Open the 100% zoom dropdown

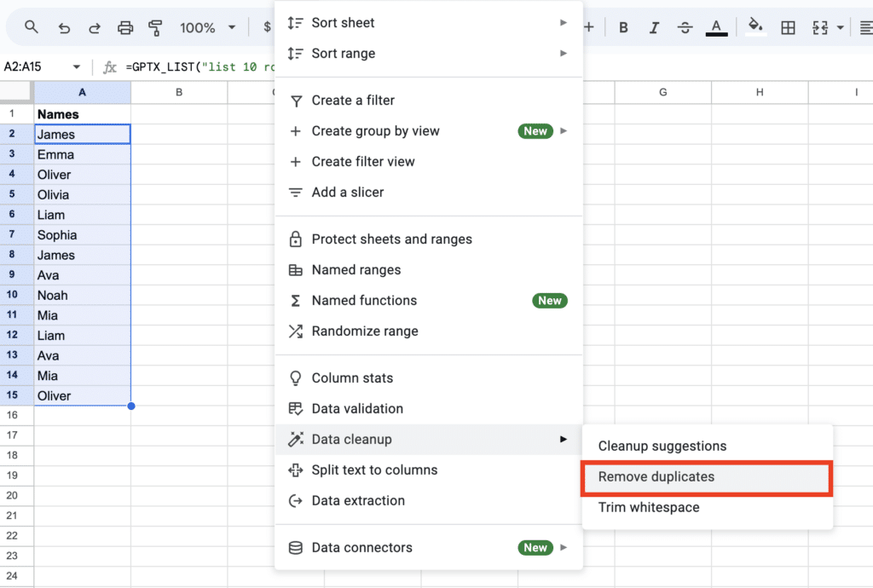[x=207, y=27]
